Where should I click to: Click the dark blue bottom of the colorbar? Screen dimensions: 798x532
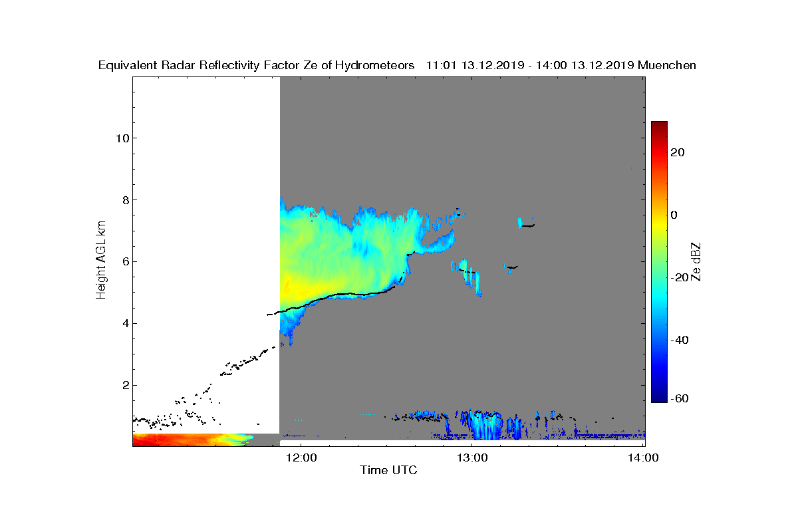[x=659, y=398]
